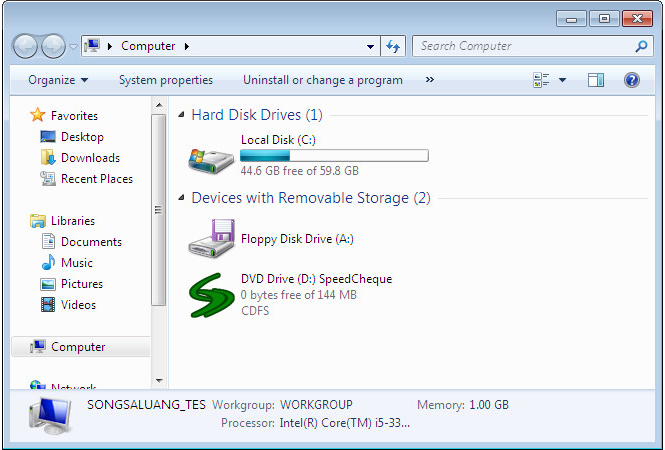Open Help with the question mark icon

[x=631, y=80]
